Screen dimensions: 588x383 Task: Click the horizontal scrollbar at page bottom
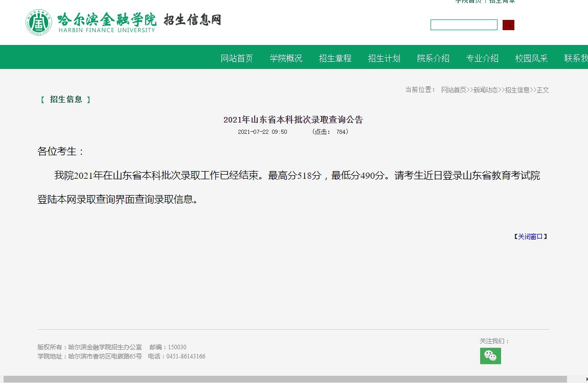pyautogui.click(x=285, y=379)
